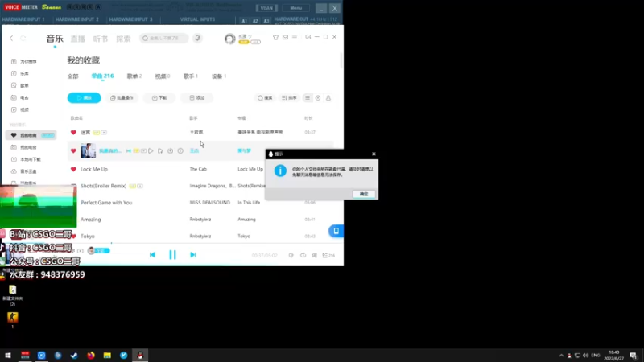Image resolution: width=644 pixels, height=362 pixels.
Task: Select the song Shots(Broiler Remix)
Action: click(x=104, y=186)
